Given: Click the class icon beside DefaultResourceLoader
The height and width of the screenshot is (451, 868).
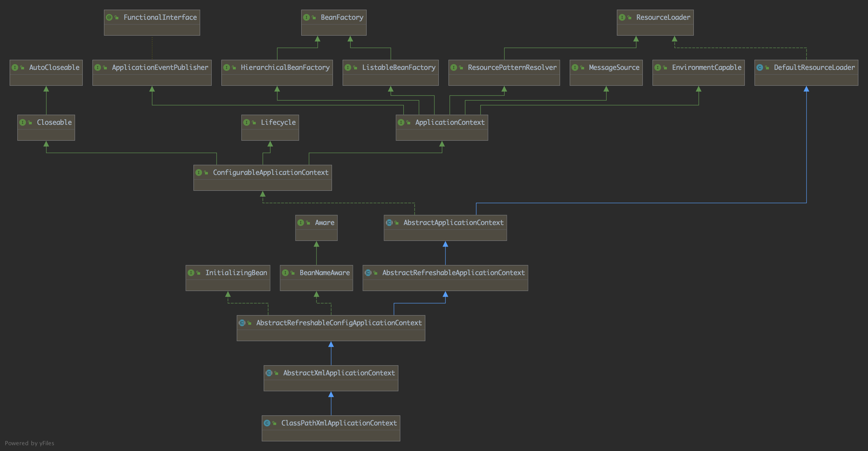Looking at the screenshot, I should (x=759, y=68).
